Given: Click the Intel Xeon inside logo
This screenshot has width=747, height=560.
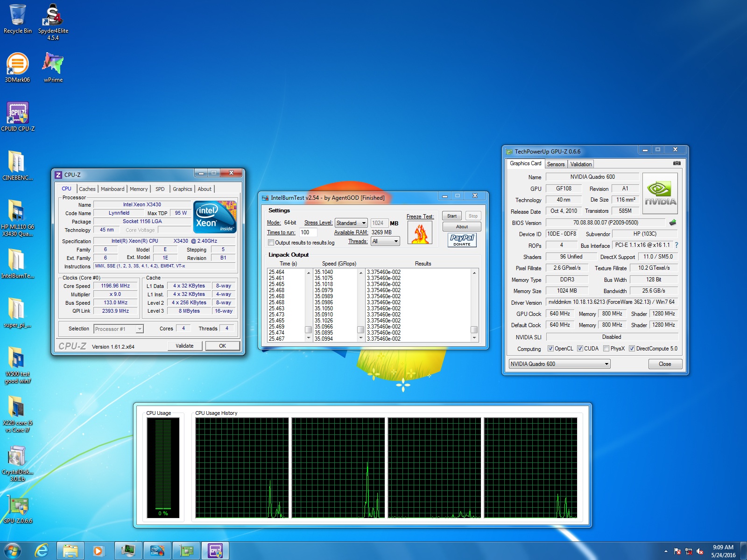Looking at the screenshot, I should click(x=215, y=217).
